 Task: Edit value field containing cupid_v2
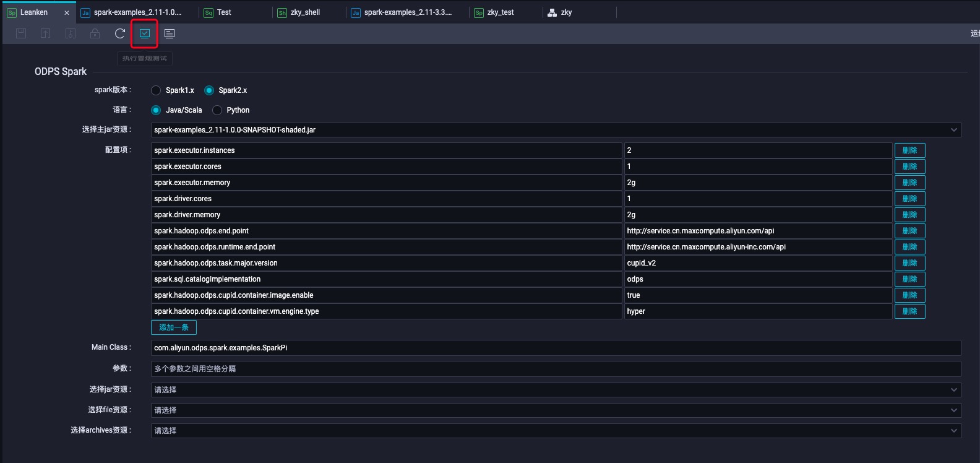(759, 263)
